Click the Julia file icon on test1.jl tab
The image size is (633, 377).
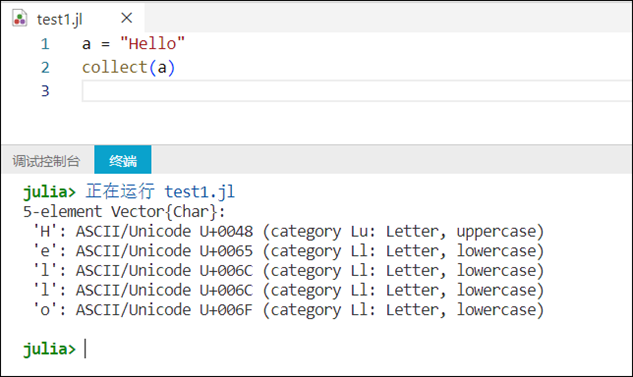(19, 19)
